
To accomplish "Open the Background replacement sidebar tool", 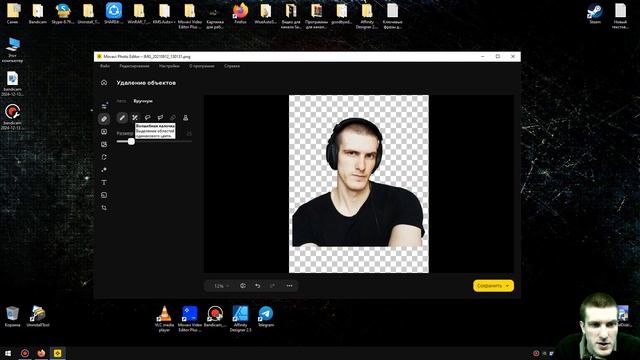I will click(104, 131).
